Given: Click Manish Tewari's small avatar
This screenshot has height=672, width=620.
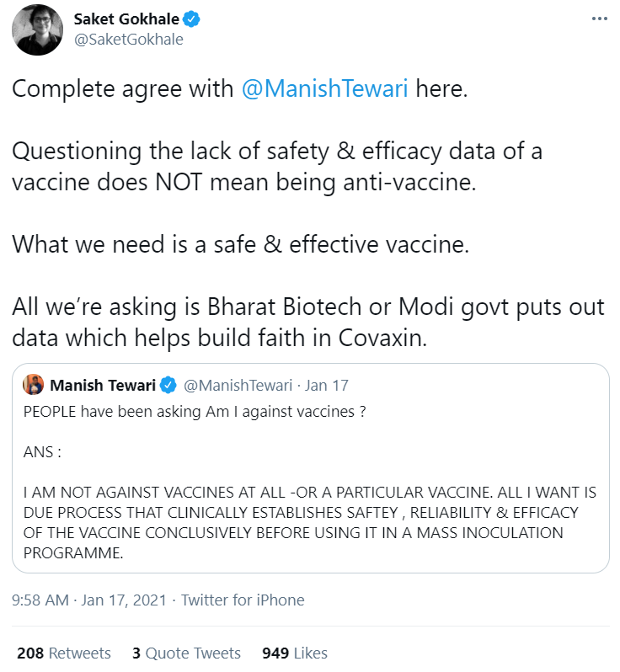Looking at the screenshot, I should [x=34, y=385].
